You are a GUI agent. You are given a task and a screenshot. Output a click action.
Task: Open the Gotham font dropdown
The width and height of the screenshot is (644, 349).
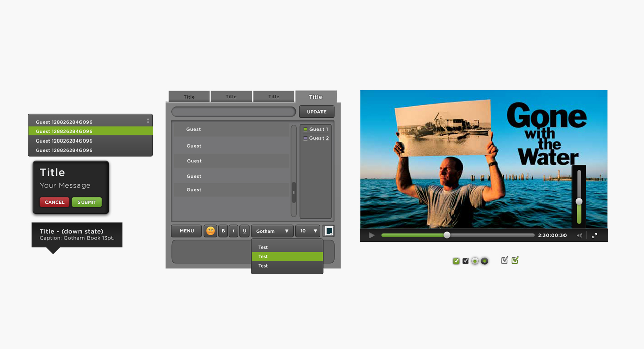coord(272,231)
